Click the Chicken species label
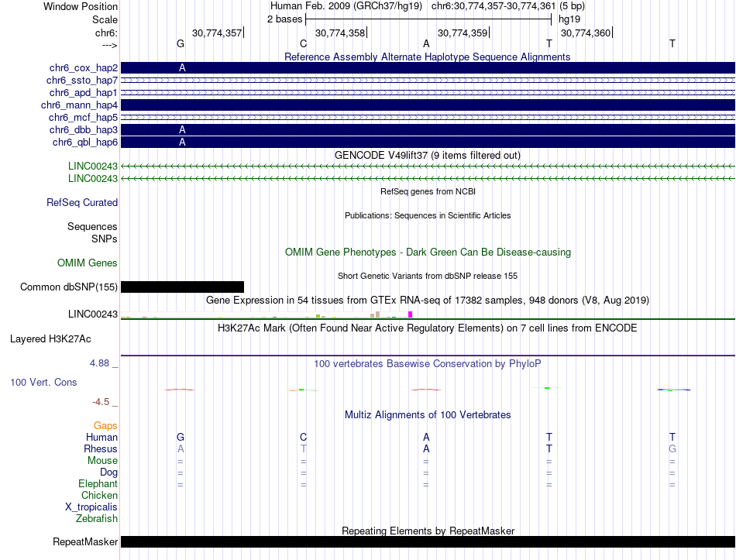Viewport: 736px width, 560px height. [x=99, y=495]
